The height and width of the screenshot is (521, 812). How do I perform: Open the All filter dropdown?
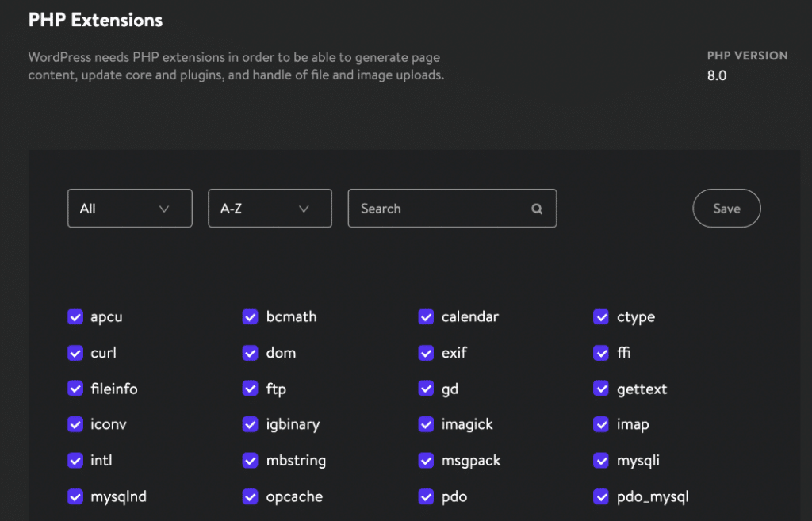pos(129,208)
